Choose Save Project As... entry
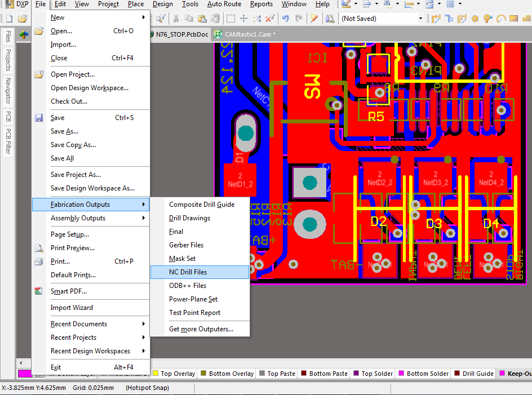532x395 pixels. tap(91, 175)
